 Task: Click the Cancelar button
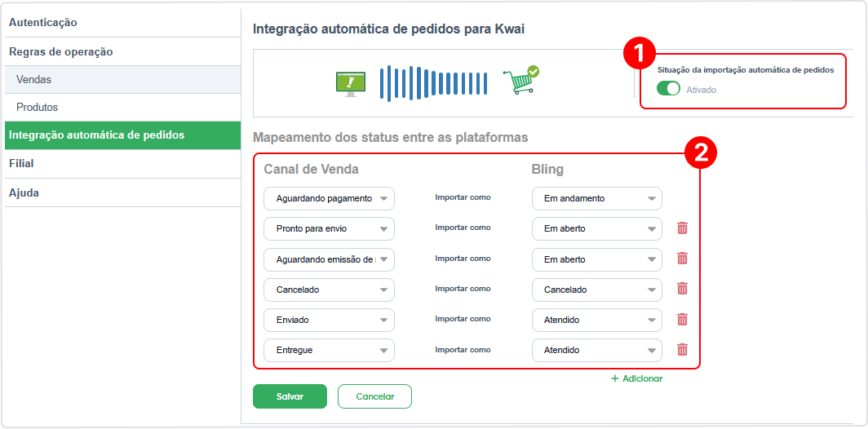[x=374, y=396]
